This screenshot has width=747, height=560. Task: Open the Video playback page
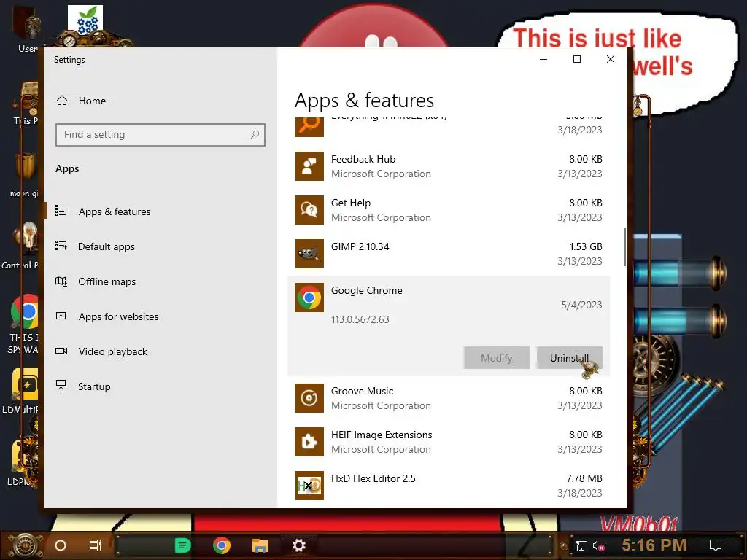point(113,351)
